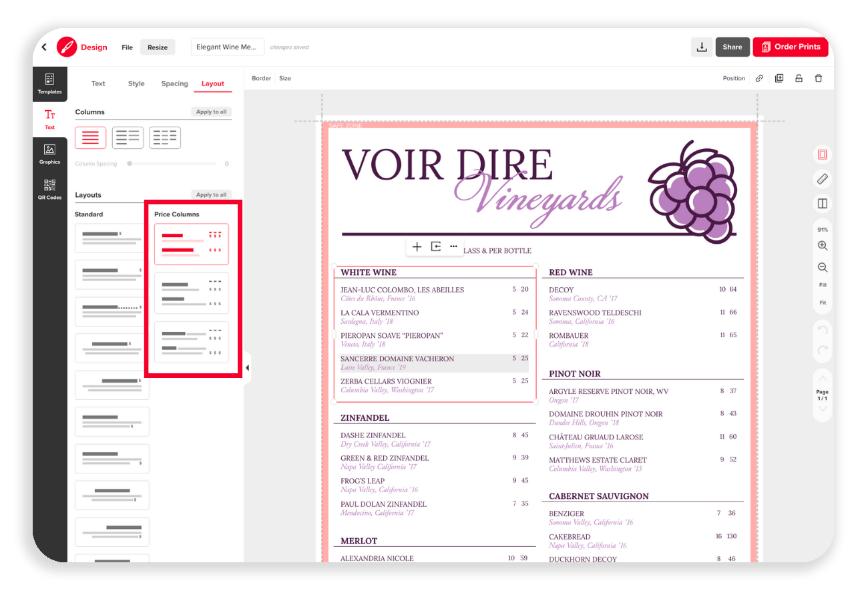This screenshot has height=601, width=868.
Task: Click the Share button
Action: coord(732,47)
